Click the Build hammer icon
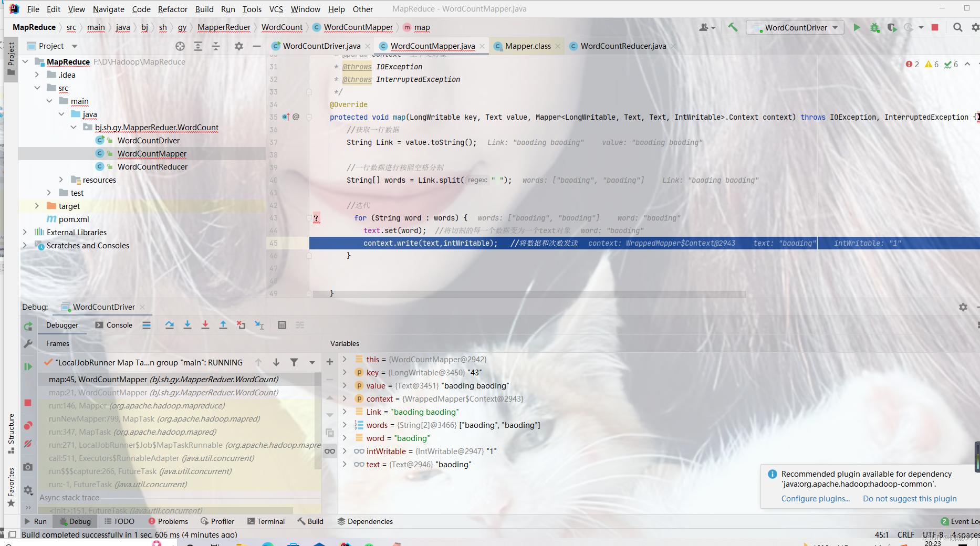The height and width of the screenshot is (546, 980). 733,27
